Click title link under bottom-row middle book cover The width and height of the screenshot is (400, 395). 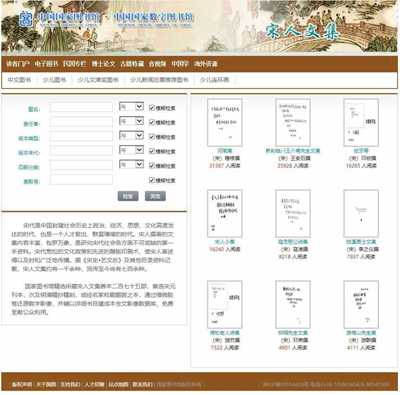(x=293, y=333)
